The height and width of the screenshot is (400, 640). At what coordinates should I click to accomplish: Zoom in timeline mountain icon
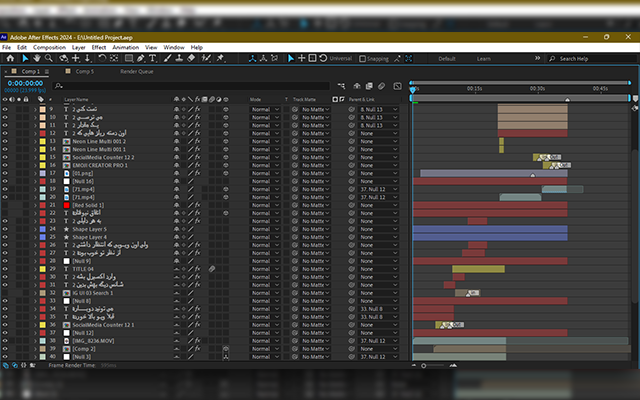(x=453, y=365)
